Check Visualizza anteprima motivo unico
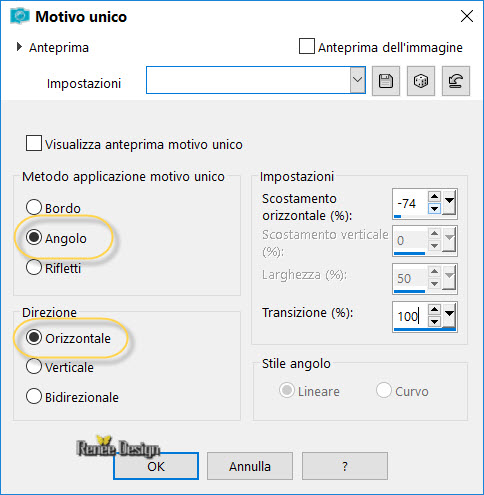484x495 pixels. click(x=34, y=143)
